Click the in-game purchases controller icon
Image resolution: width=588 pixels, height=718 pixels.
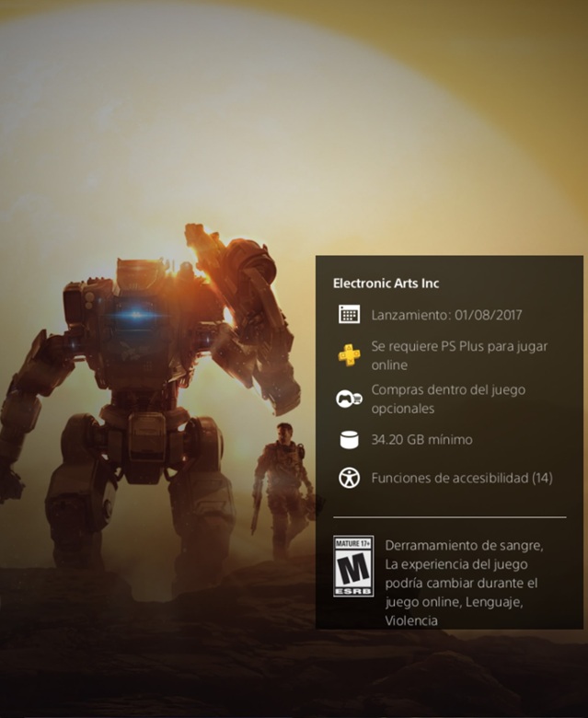click(x=349, y=399)
